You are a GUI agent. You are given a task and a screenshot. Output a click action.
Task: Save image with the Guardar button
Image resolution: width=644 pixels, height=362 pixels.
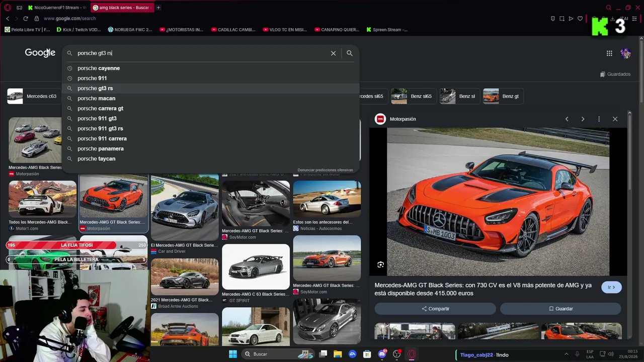coord(560,309)
